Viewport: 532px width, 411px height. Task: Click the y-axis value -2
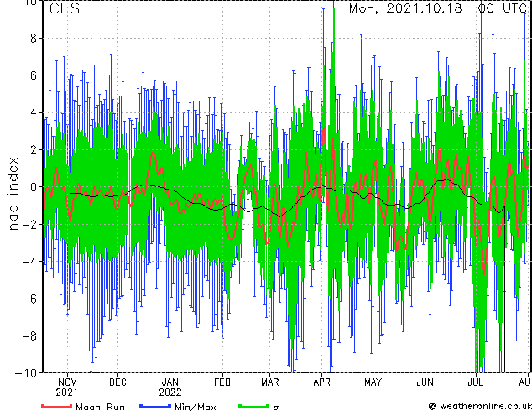point(29,224)
